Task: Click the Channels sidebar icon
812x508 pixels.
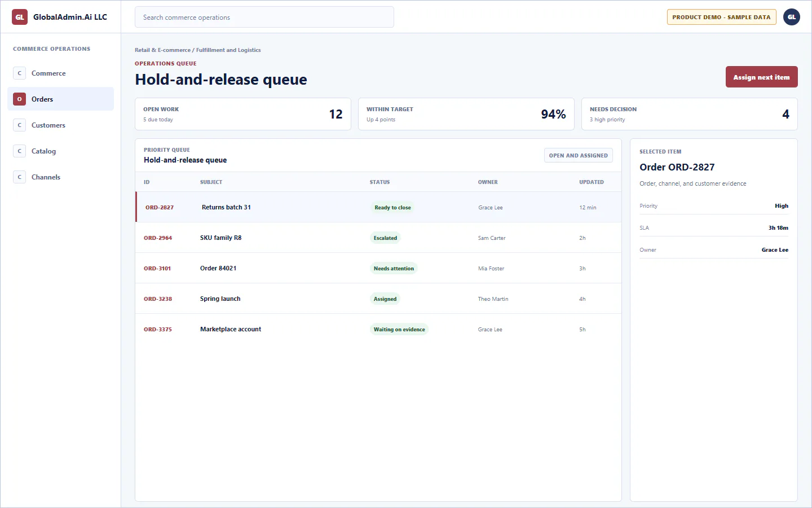Action: point(20,177)
